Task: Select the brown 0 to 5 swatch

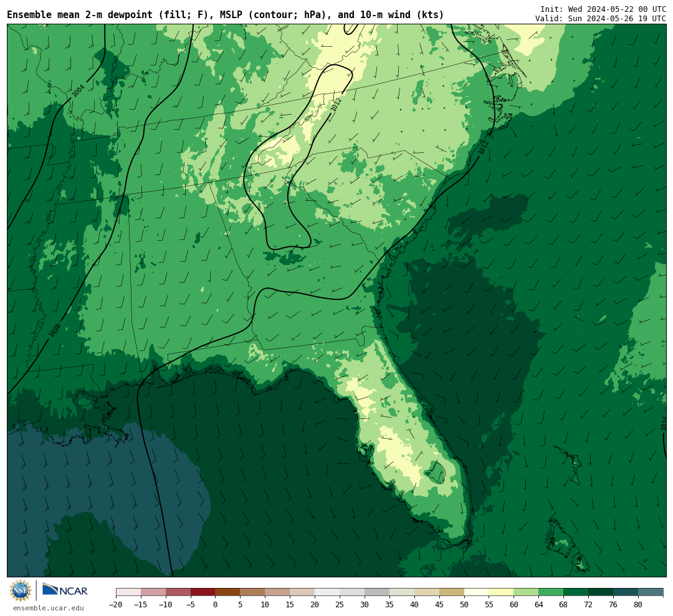Action: [228, 592]
